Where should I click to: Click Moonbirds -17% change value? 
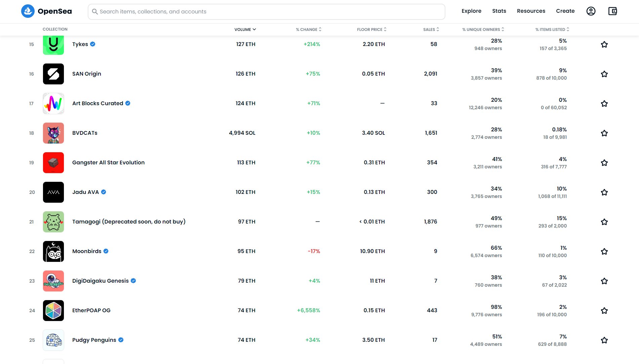pos(314,251)
